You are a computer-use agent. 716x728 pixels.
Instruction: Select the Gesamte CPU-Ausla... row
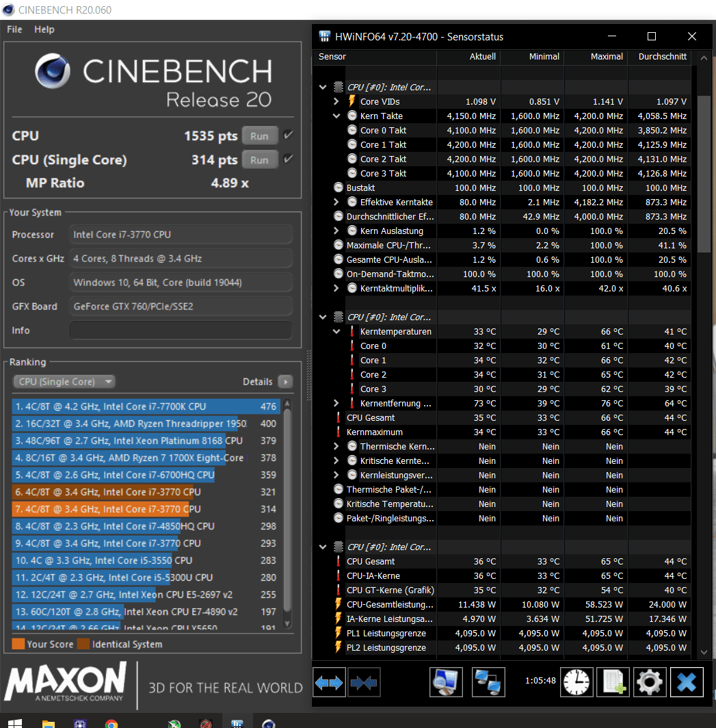pyautogui.click(x=503, y=259)
